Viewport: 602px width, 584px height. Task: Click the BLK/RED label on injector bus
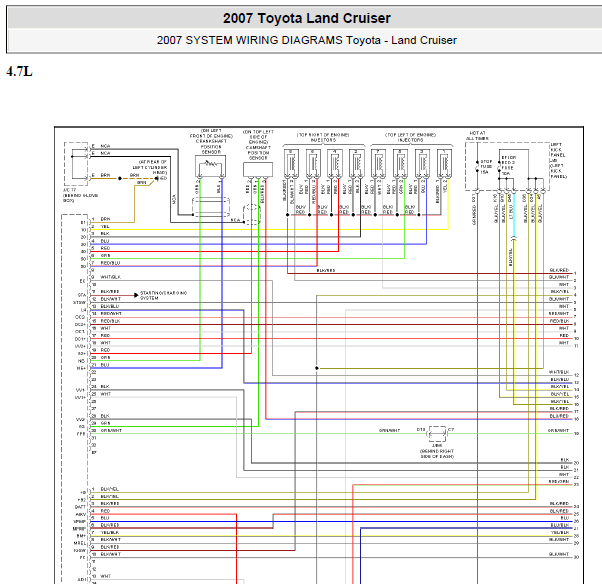pos(326,270)
